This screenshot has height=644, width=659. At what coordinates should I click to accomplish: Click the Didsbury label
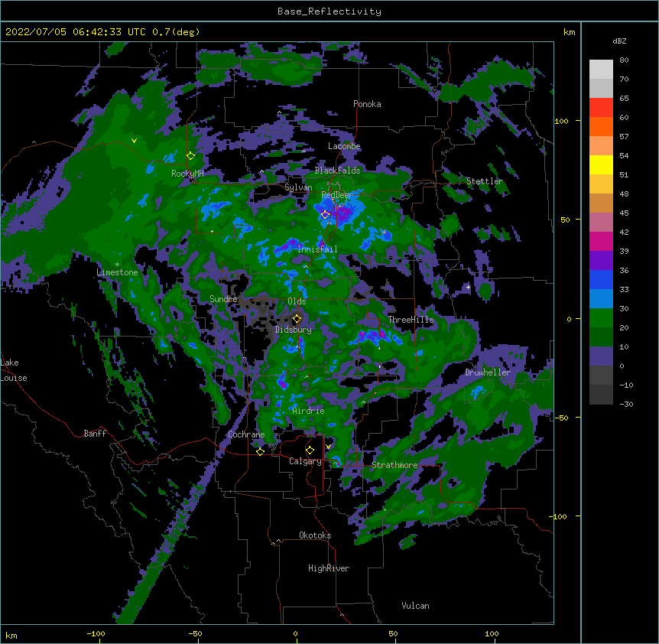pos(293,330)
